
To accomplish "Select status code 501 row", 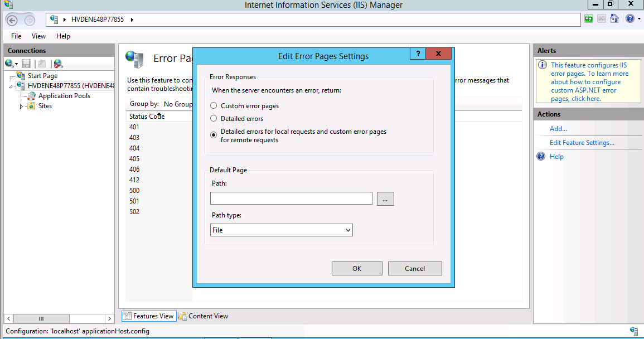I will click(x=134, y=201).
